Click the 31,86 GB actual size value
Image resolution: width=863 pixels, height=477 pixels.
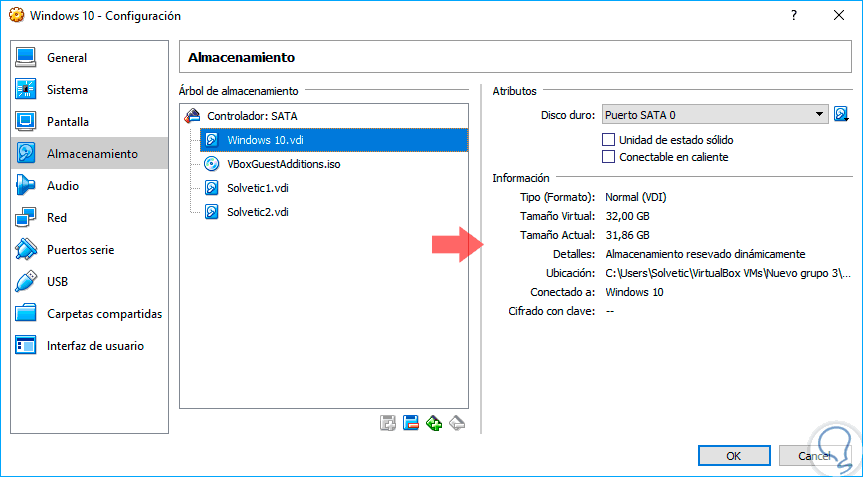click(627, 235)
